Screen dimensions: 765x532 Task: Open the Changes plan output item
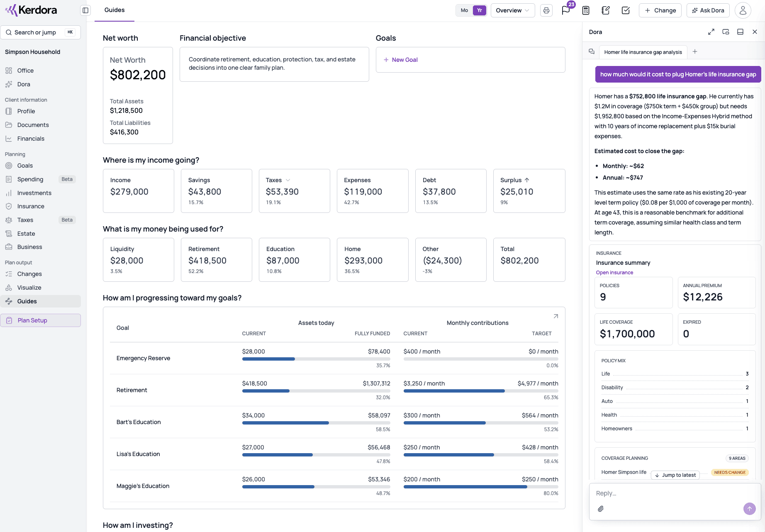[x=41, y=274]
